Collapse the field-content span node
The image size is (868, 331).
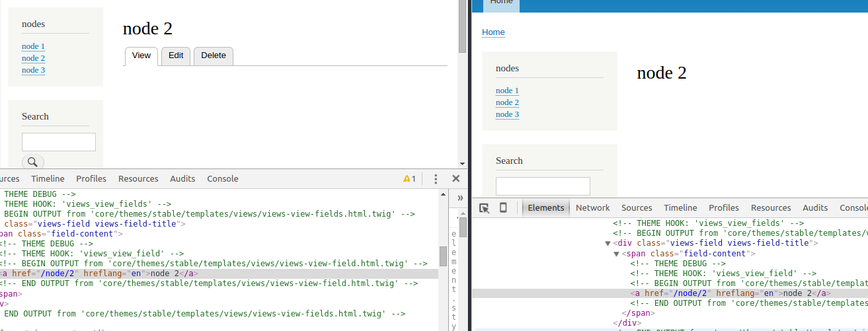pyautogui.click(x=617, y=254)
